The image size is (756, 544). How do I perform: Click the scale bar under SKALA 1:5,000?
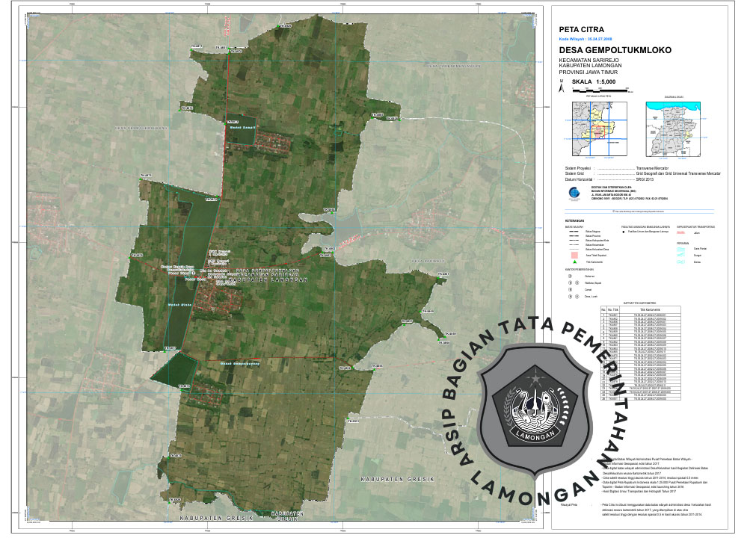point(602,89)
